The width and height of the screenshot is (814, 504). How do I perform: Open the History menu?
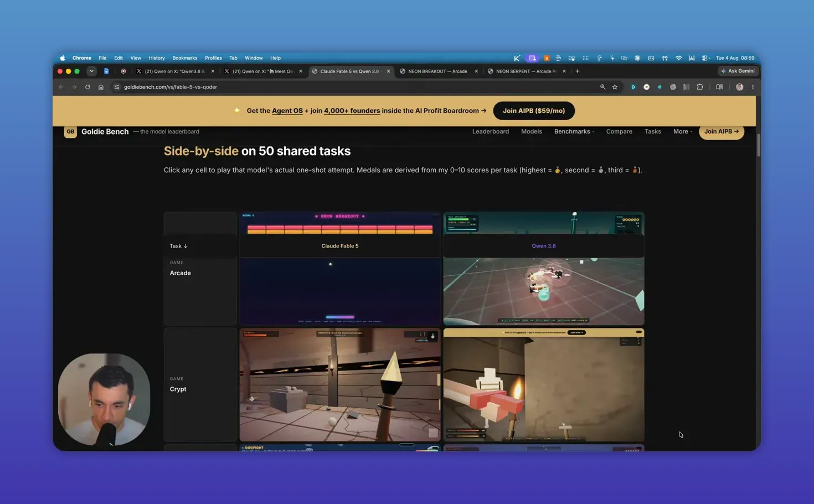(157, 58)
